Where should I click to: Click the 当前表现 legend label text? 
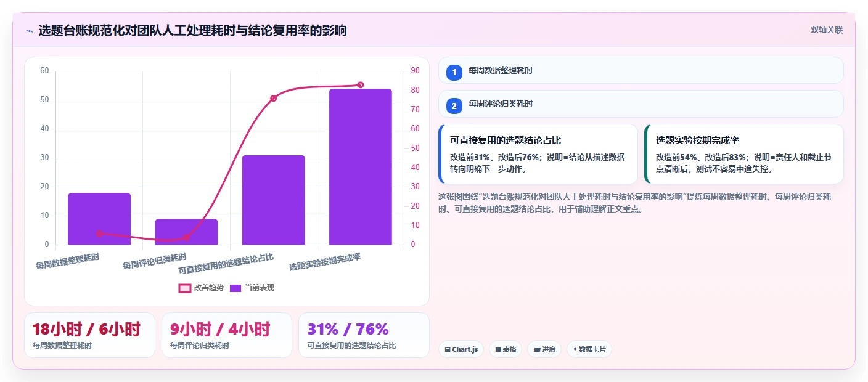click(x=260, y=288)
